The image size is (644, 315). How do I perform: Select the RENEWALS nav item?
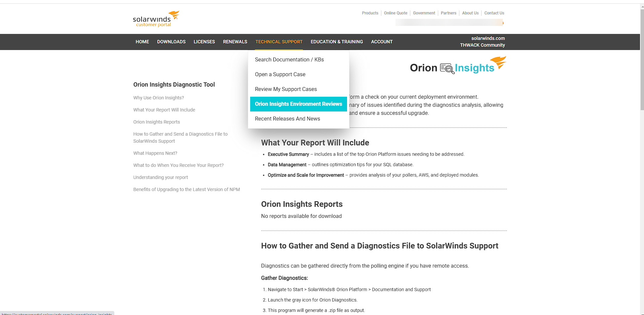point(235,42)
